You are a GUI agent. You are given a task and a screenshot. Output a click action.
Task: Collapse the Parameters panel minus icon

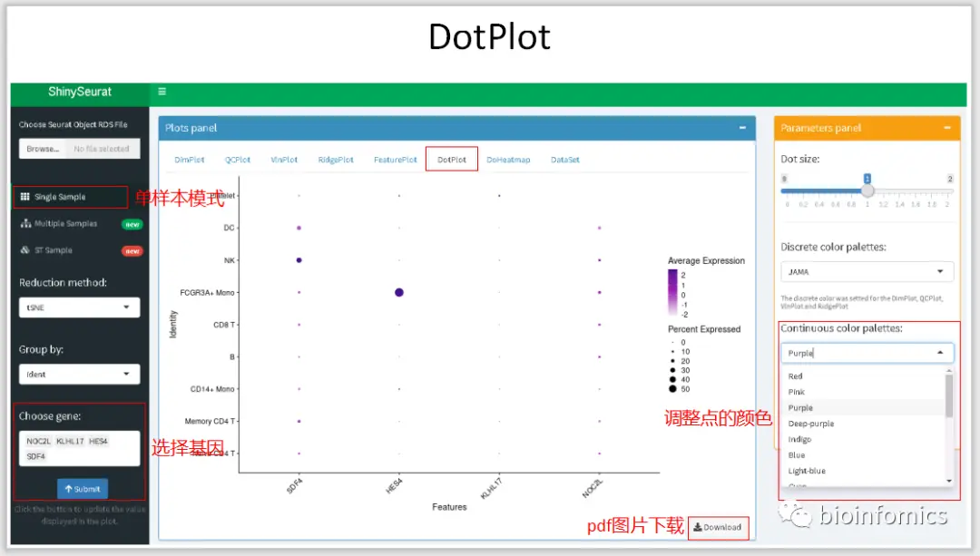(x=946, y=128)
